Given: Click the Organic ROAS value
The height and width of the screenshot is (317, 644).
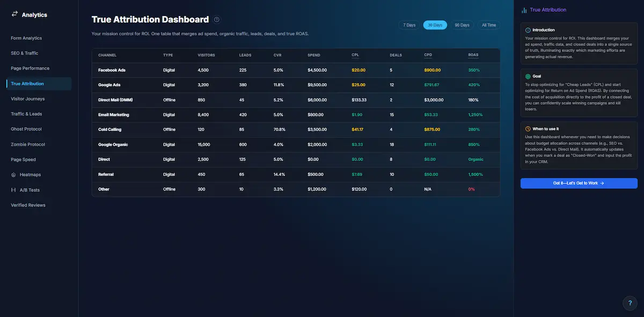Looking at the screenshot, I should [475, 159].
